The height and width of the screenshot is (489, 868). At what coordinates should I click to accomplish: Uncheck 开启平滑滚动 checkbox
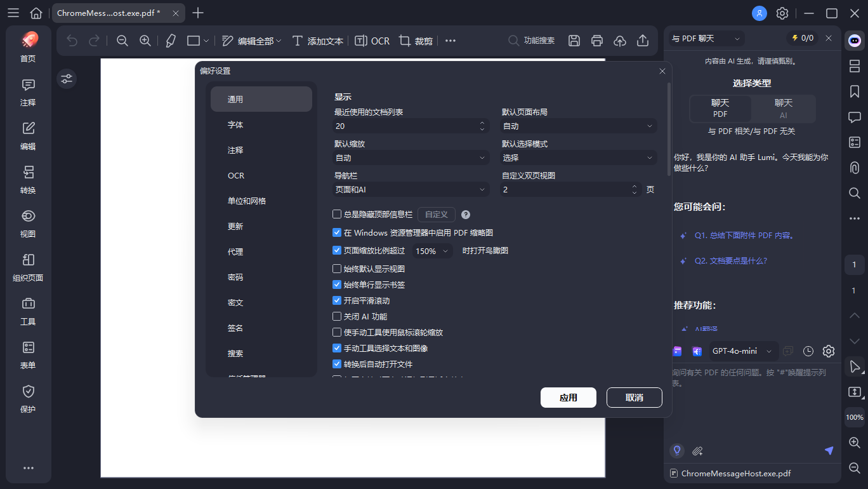(337, 300)
